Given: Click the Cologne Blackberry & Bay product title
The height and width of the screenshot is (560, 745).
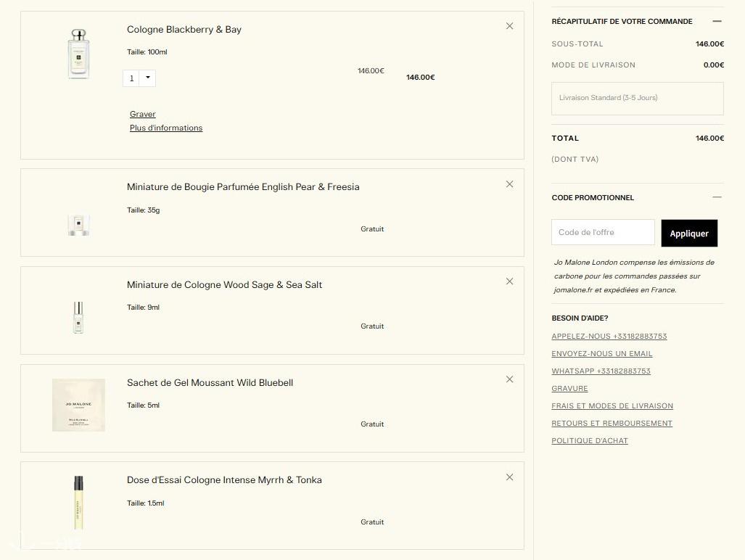Looking at the screenshot, I should tap(184, 30).
